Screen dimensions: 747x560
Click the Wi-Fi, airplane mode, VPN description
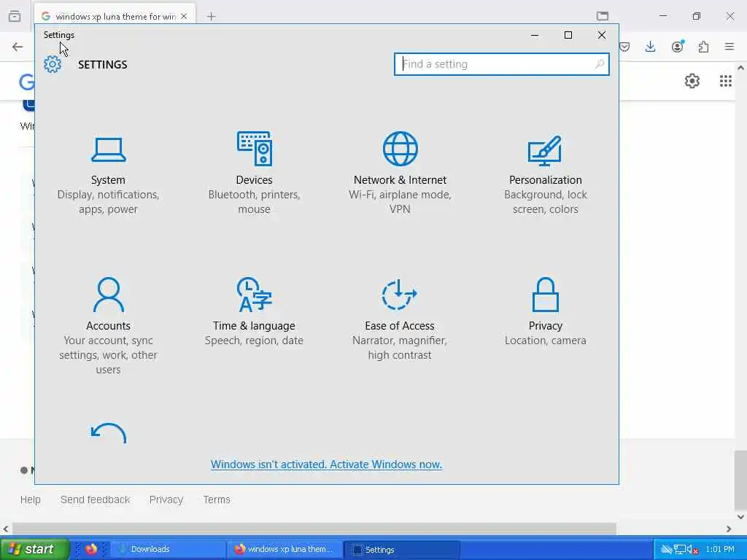tap(400, 202)
